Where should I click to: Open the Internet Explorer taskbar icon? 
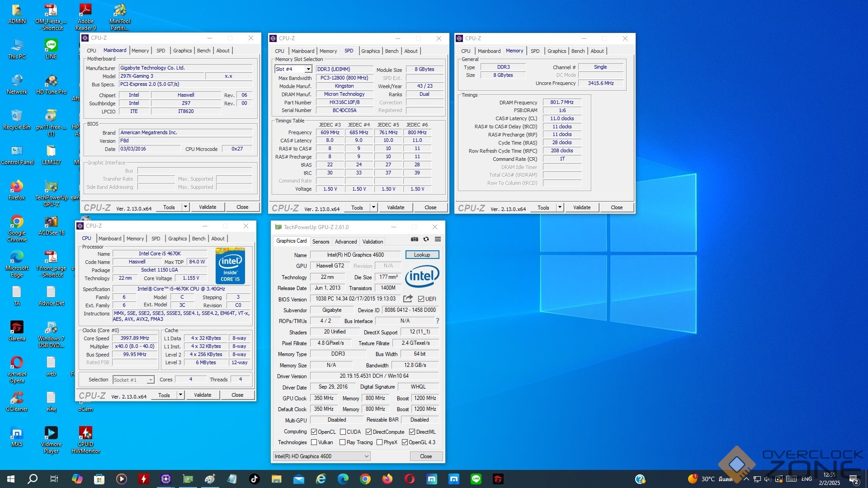coord(321,479)
